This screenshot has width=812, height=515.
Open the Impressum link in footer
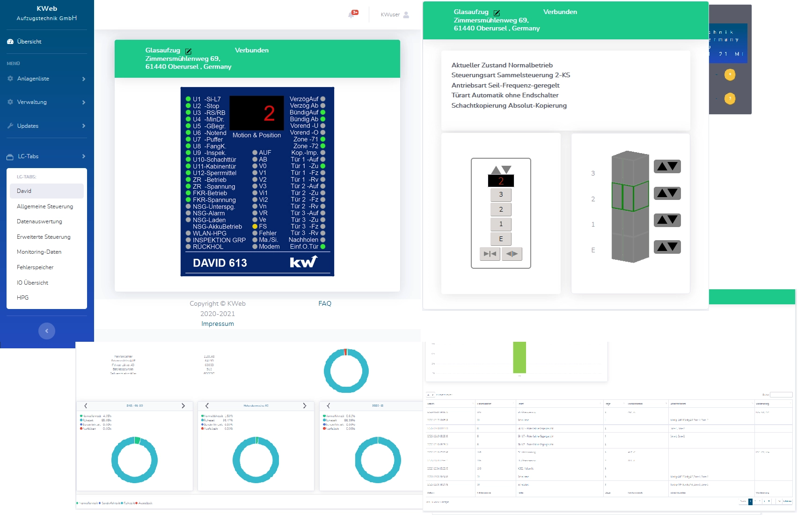point(218,324)
